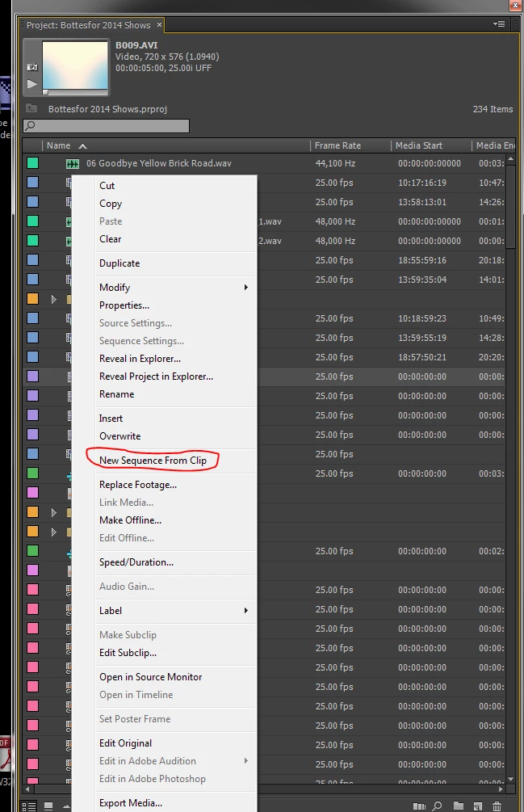Move the thumbnail preview scrub slider

[45, 93]
